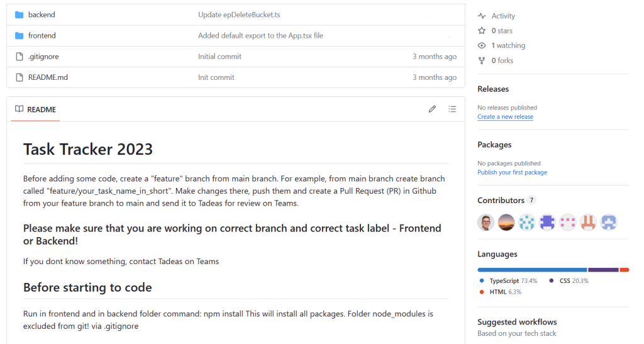Click the .gitignore file icon

point(19,57)
